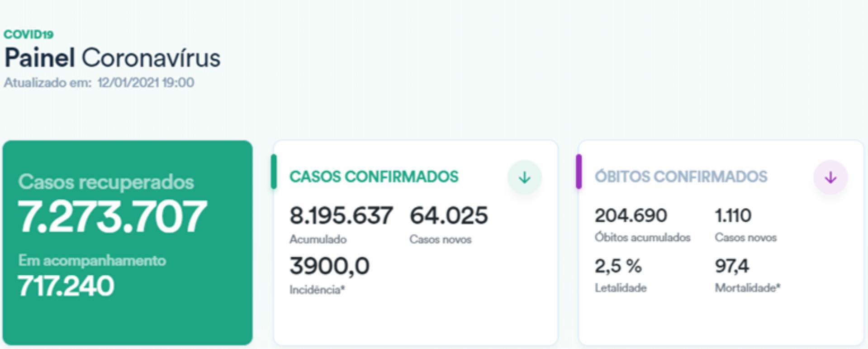868x349 pixels.
Task: Click the green down-arrow icon in Casos Confirmados
Action: point(524,177)
